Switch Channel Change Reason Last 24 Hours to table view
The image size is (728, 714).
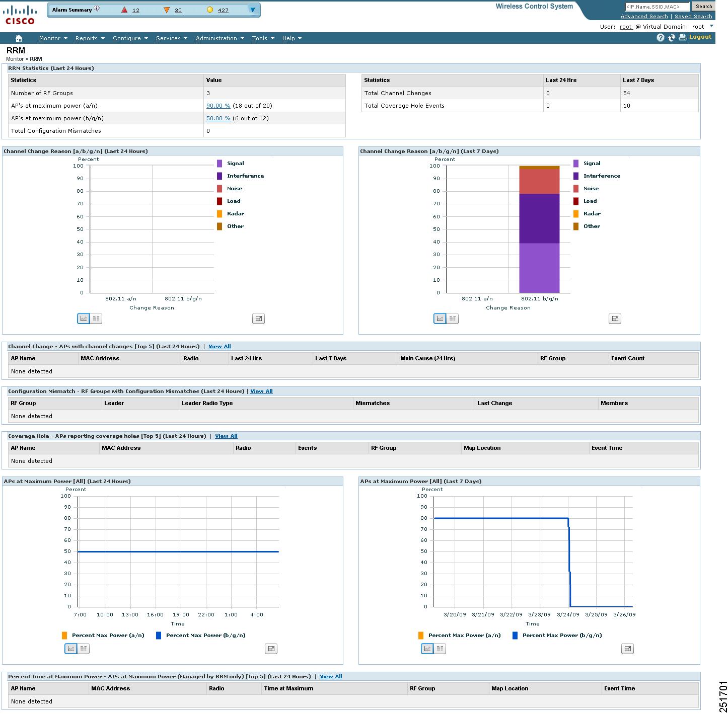pos(96,319)
